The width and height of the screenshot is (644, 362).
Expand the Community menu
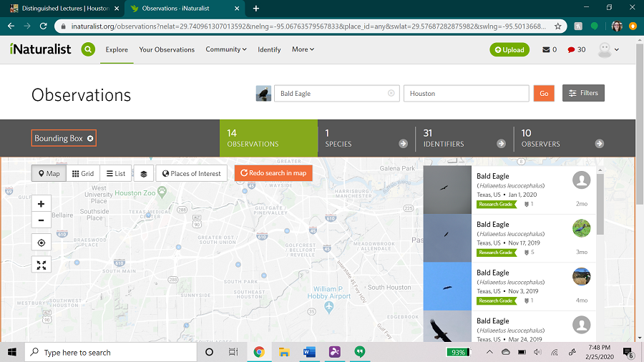(x=226, y=49)
